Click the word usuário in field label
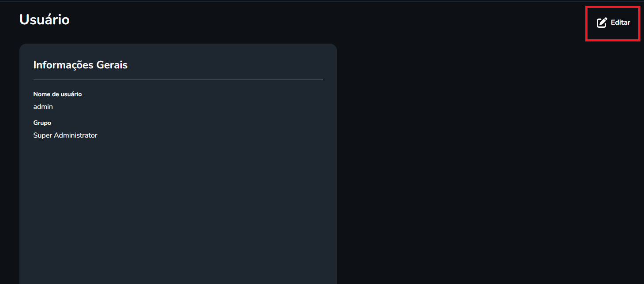 (x=71, y=94)
